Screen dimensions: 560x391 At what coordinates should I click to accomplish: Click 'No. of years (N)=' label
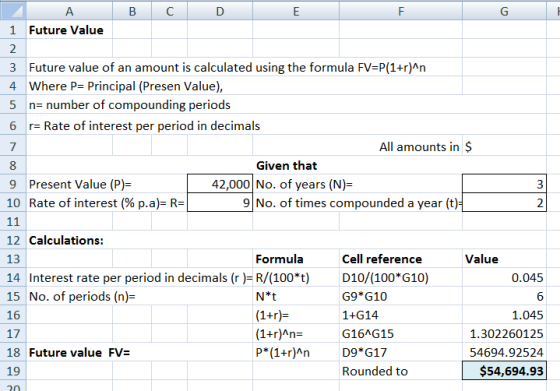(x=304, y=184)
